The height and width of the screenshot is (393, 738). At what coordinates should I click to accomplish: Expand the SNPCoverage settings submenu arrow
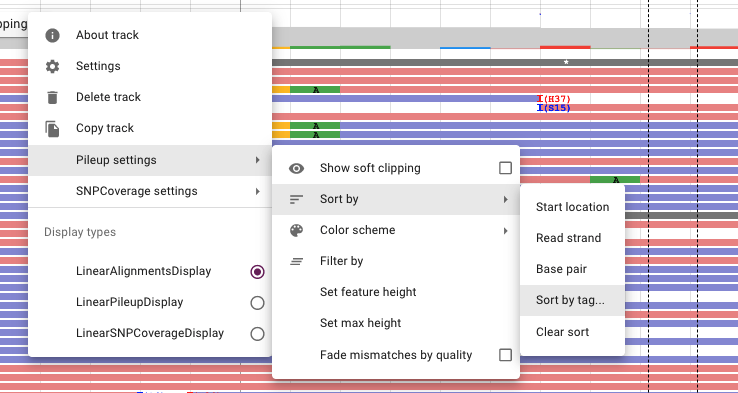point(257,191)
